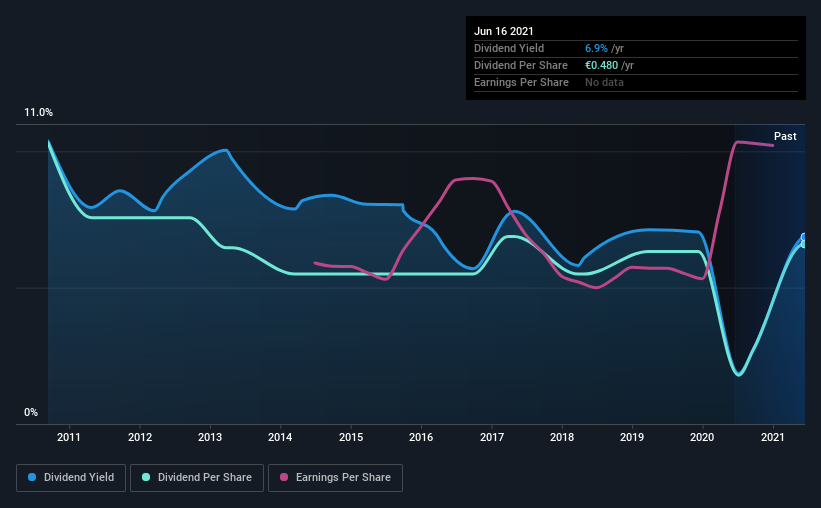Click the 0% y-axis label
The image size is (821, 508).
click(31, 413)
